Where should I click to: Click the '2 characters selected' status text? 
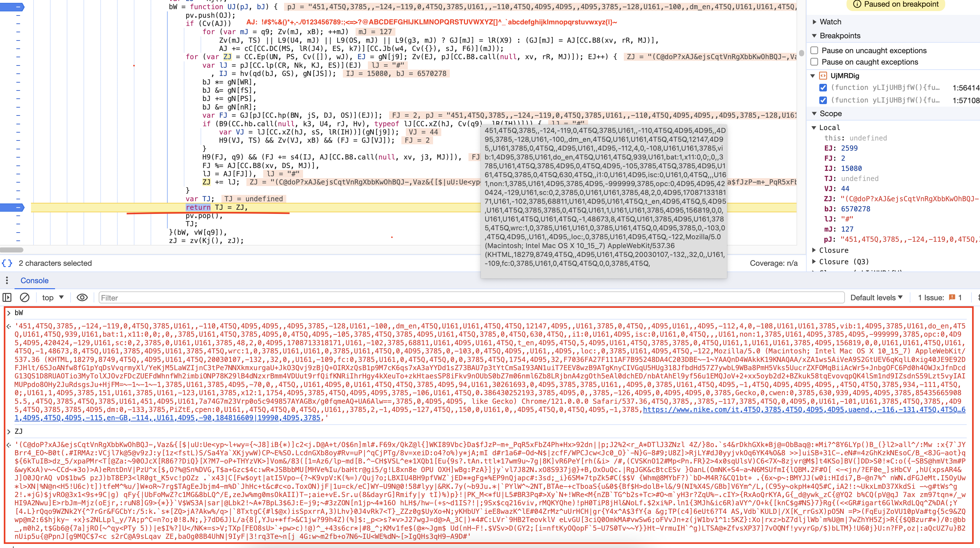click(55, 263)
